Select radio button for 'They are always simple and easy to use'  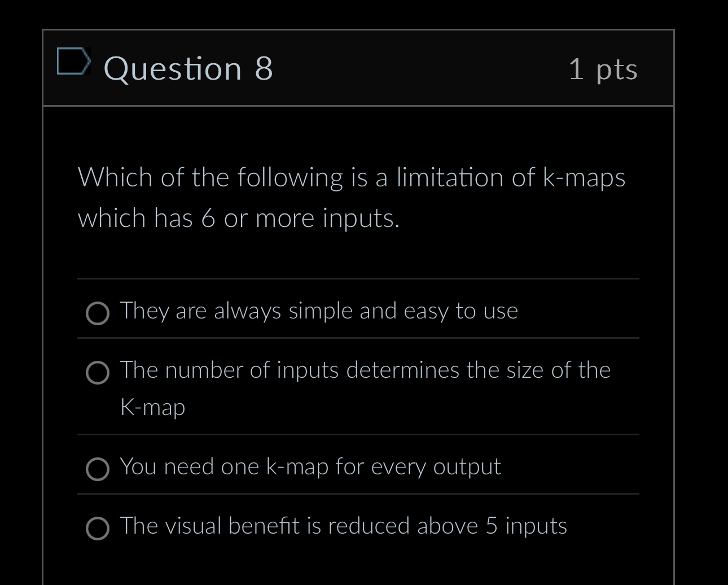click(98, 313)
